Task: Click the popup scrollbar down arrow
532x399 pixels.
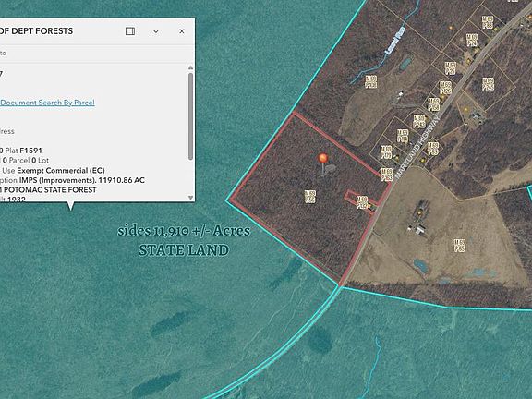Action: (x=190, y=197)
